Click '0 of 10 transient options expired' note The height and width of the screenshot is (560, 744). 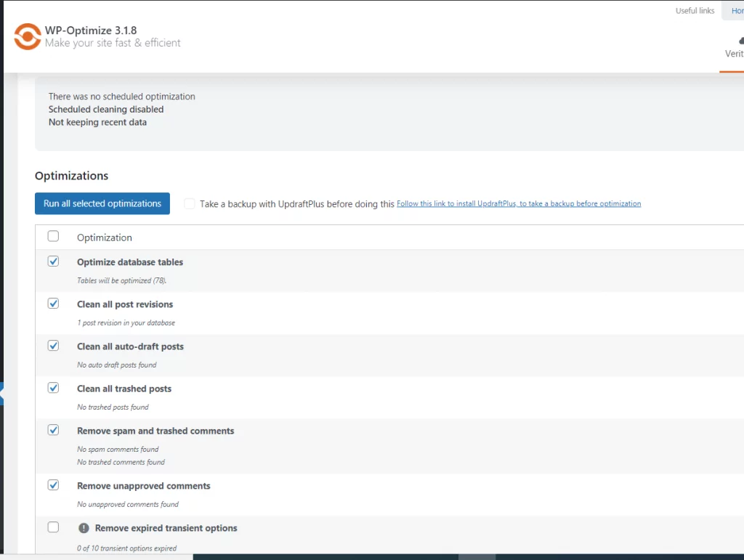[126, 548]
